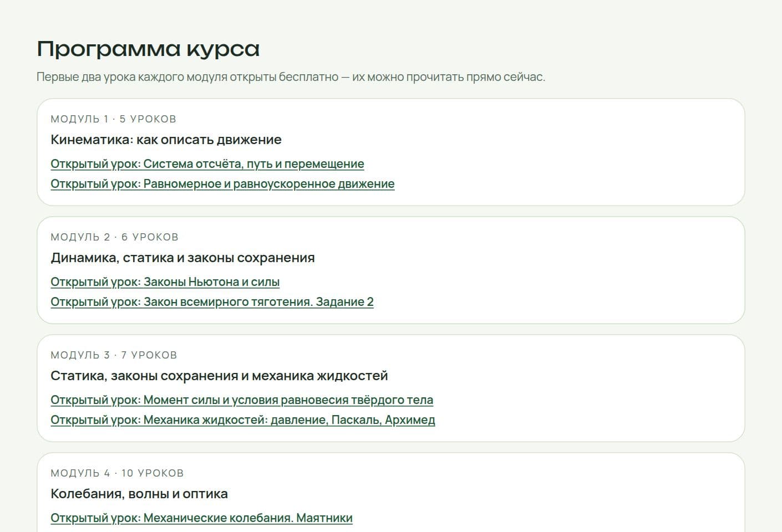Click module title 'Кинематика: как описать движение'
Viewport: 782px width, 532px height.
[x=166, y=140]
